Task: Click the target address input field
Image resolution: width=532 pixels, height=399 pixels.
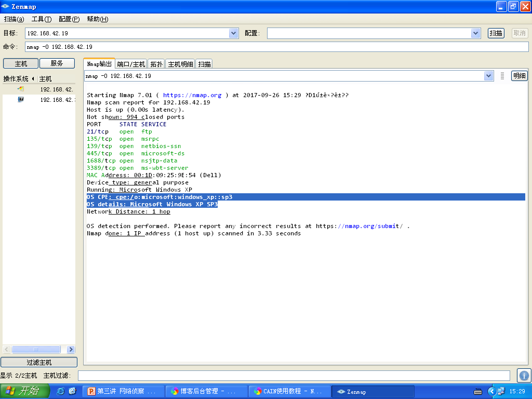Action: [x=128, y=33]
